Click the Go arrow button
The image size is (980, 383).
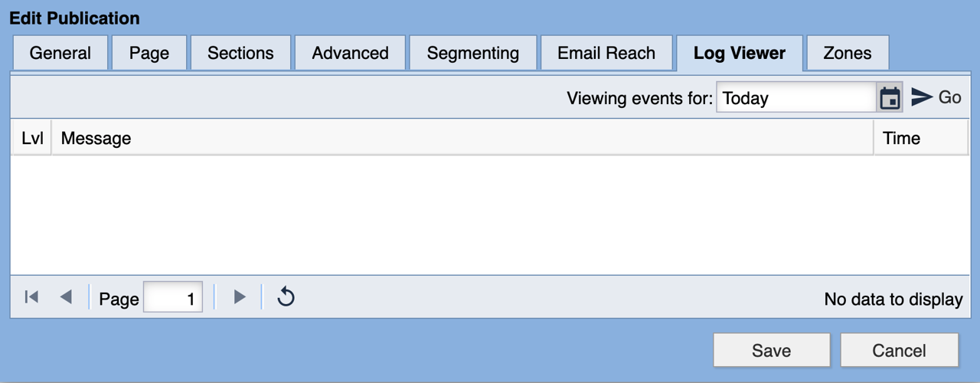click(x=936, y=97)
